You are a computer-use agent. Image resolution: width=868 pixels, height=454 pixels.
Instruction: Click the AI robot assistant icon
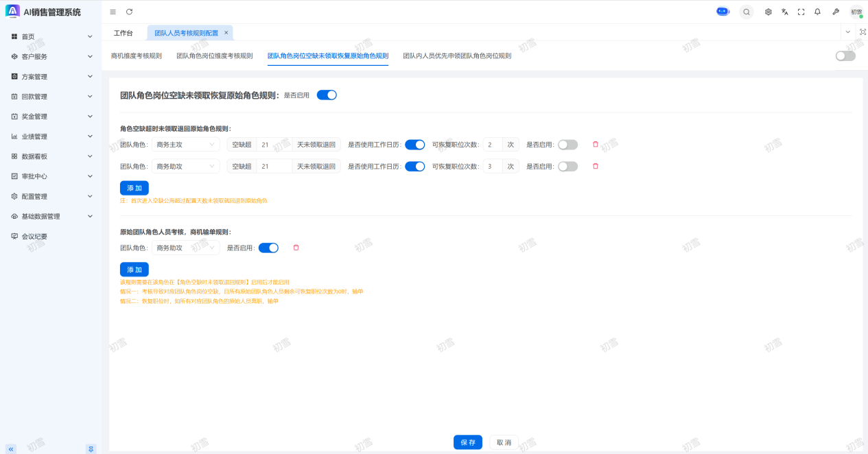click(x=723, y=12)
